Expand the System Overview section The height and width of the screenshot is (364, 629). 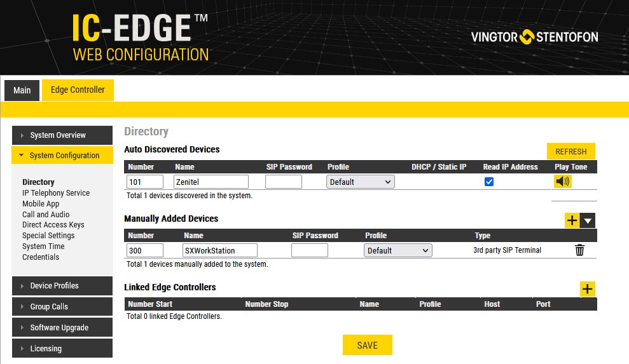click(62, 135)
